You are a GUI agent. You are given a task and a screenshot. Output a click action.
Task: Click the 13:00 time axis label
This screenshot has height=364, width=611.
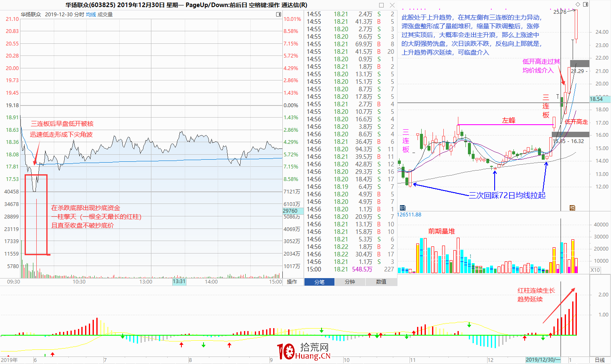click(x=146, y=282)
